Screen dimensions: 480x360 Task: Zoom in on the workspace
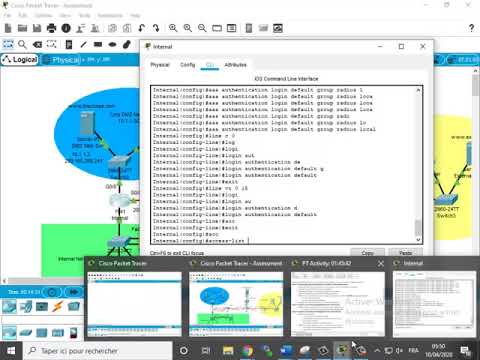(173, 28)
